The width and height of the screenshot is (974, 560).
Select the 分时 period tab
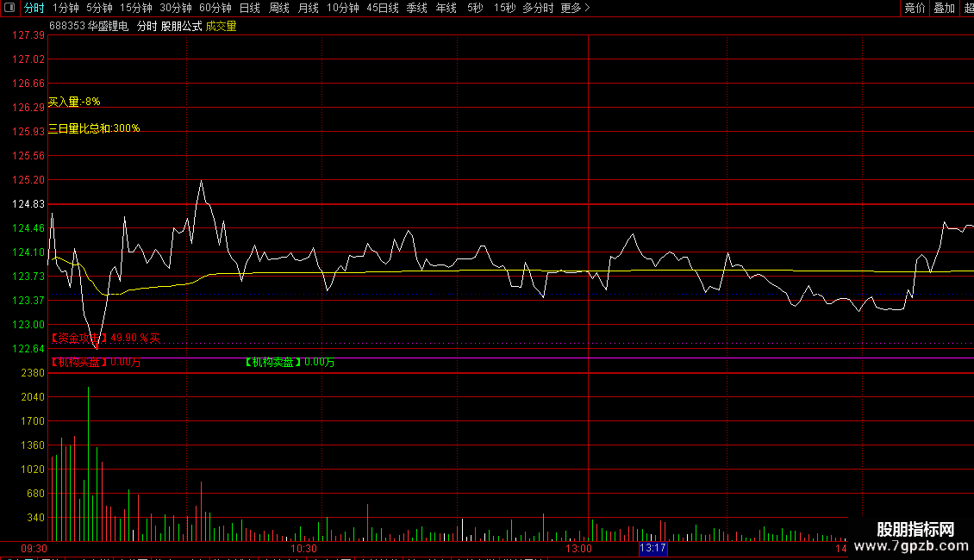pyautogui.click(x=34, y=8)
